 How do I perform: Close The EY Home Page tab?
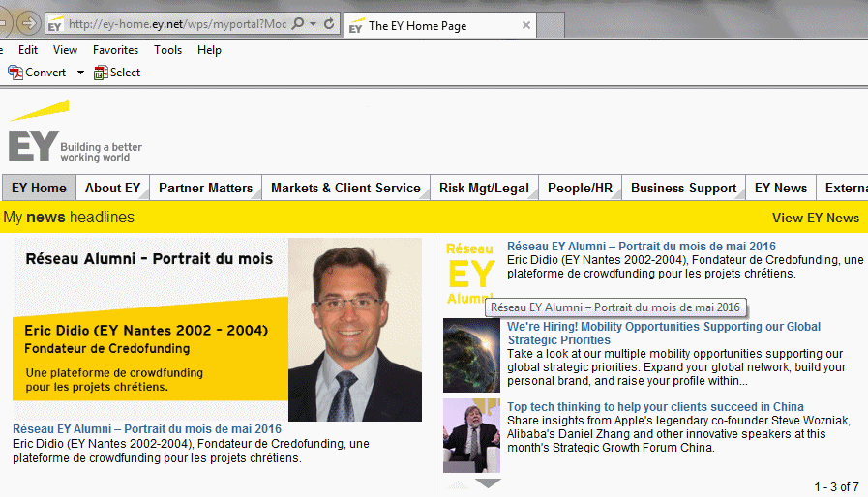[525, 25]
